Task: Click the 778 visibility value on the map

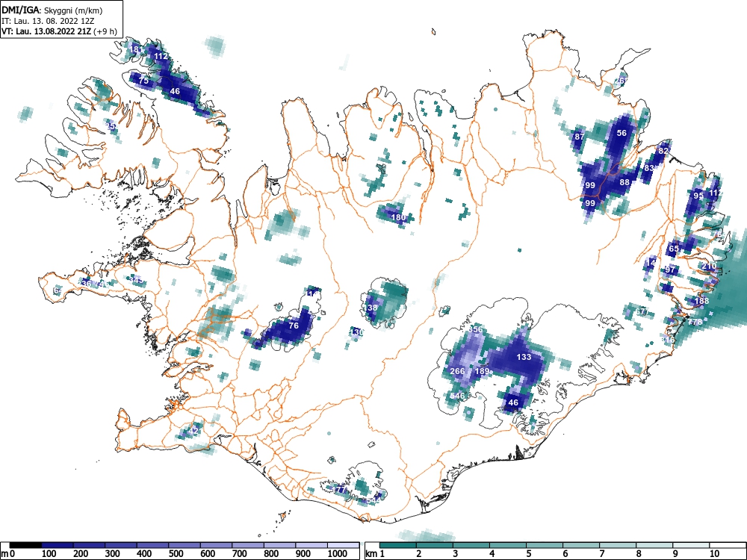Action: [695, 323]
